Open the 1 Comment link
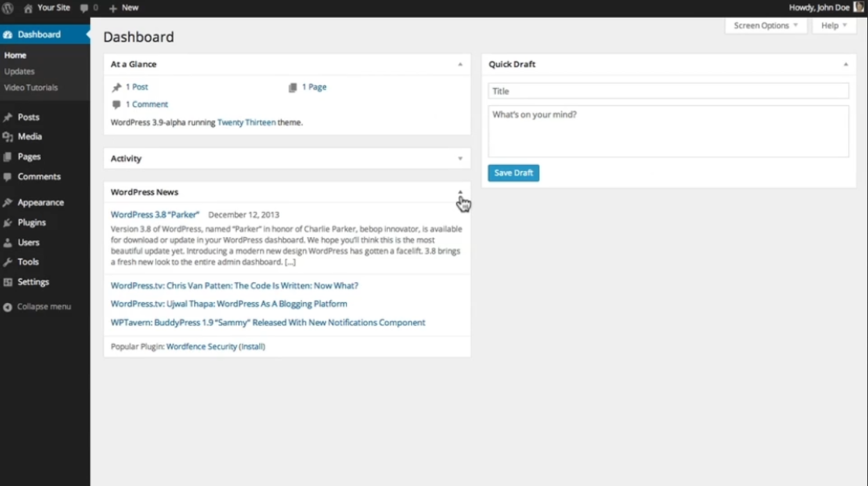Image resolution: width=868 pixels, height=486 pixels. 147,105
